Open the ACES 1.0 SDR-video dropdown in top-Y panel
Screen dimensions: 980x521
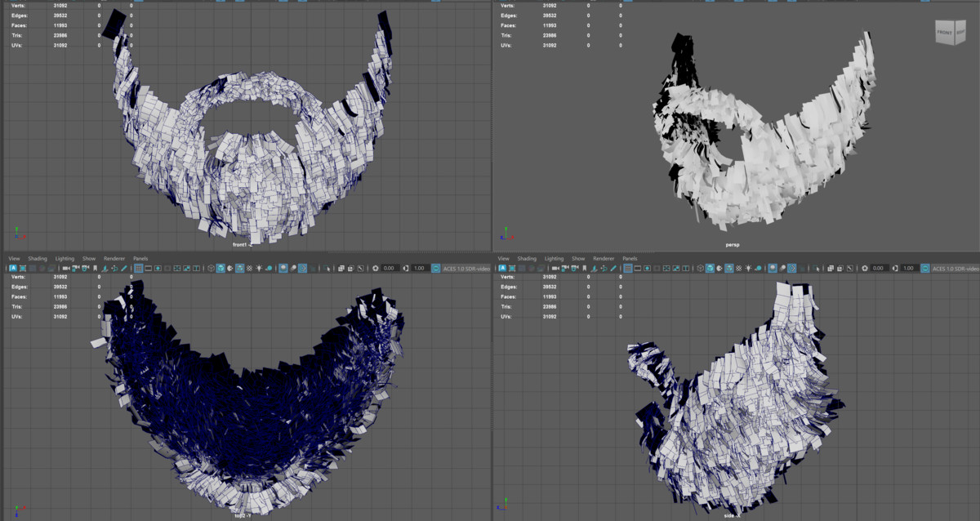[467, 268]
